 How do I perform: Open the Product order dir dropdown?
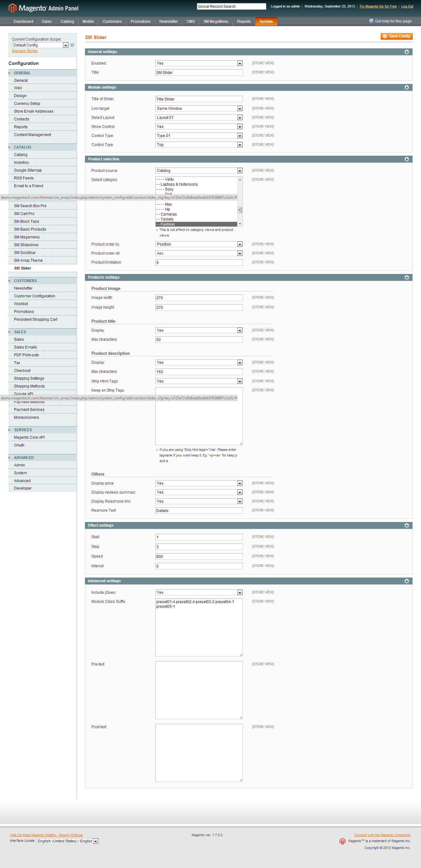pos(199,253)
